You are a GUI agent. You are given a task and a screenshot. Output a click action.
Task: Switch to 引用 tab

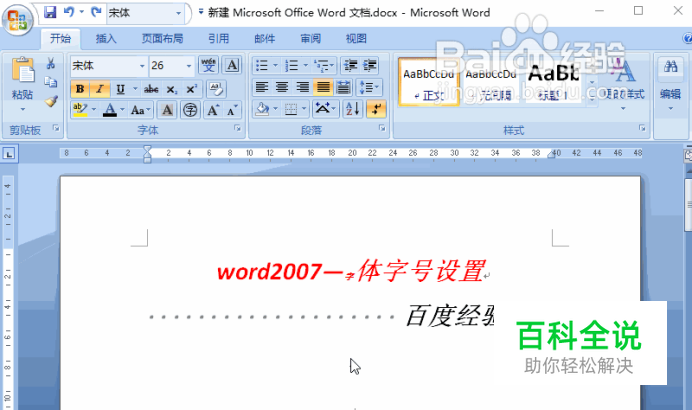(218, 39)
